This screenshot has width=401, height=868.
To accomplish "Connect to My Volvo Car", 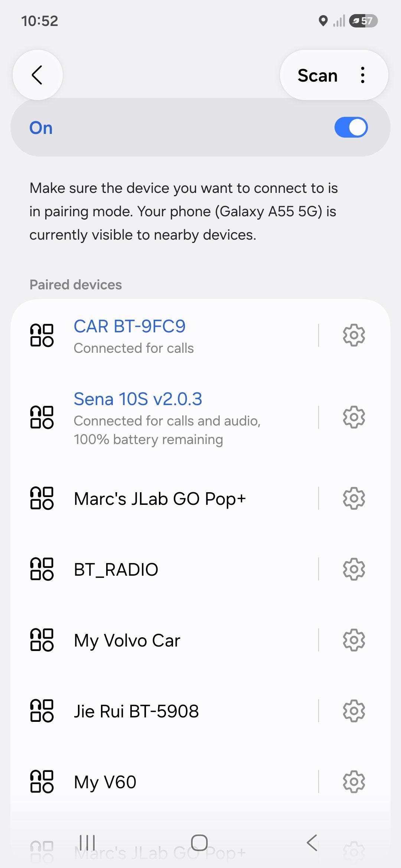I will (x=163, y=640).
